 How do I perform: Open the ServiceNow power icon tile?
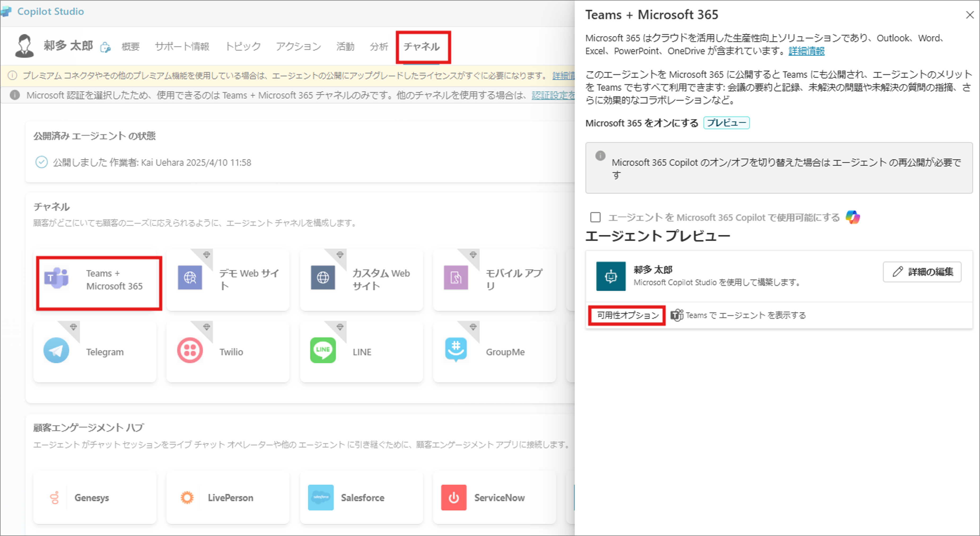[x=454, y=498]
